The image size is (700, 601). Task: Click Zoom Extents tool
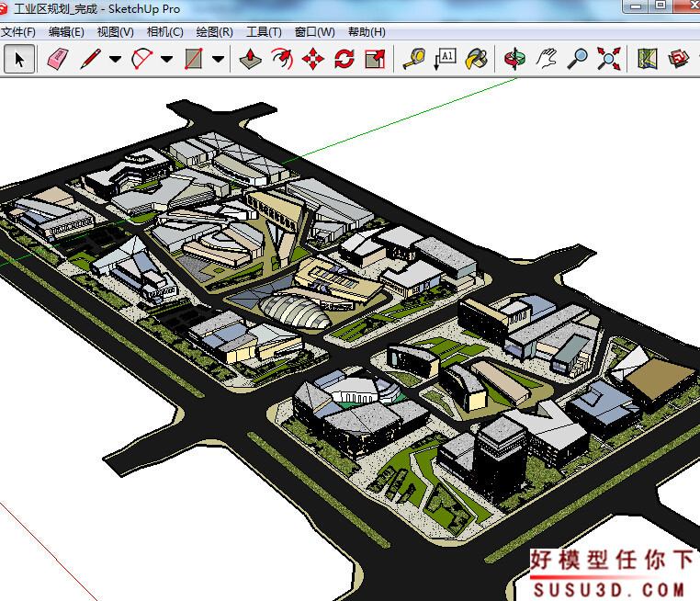tap(609, 59)
